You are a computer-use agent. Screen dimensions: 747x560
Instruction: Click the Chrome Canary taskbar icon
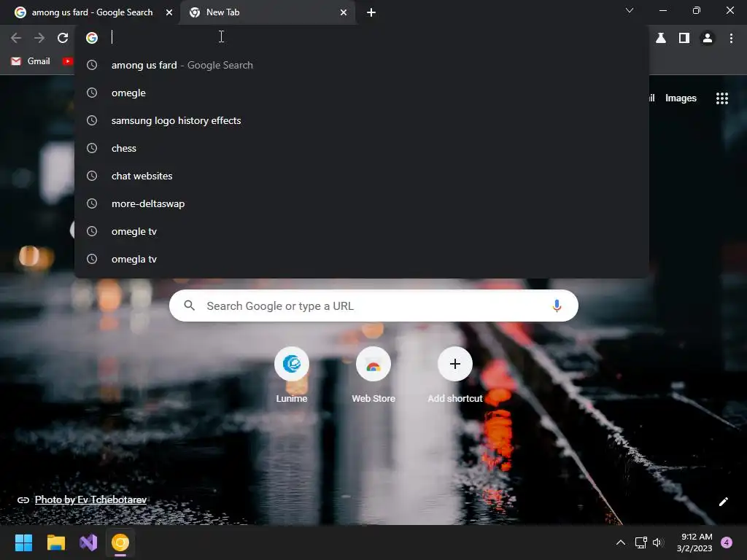tap(120, 542)
